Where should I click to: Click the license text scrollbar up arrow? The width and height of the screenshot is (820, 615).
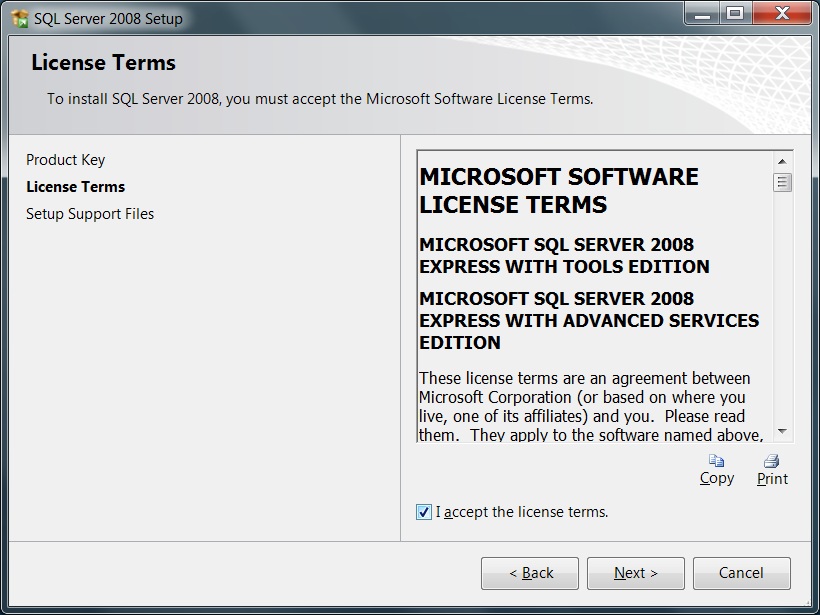[x=782, y=161]
